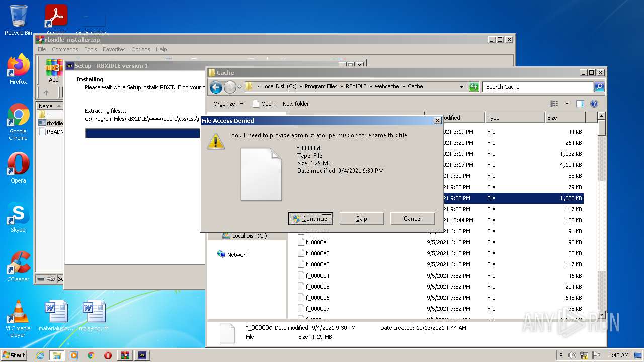
Task: Click Skip in File Access Denied dialog
Action: pyautogui.click(x=362, y=219)
